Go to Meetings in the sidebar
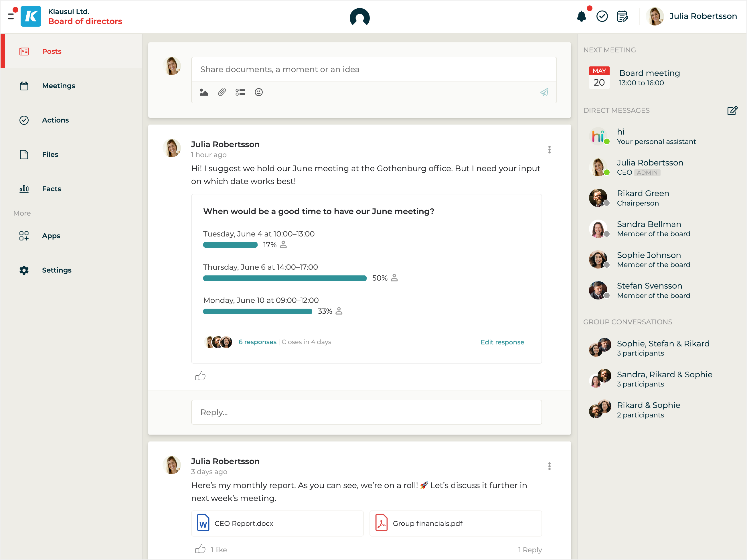The image size is (747, 560). [58, 86]
